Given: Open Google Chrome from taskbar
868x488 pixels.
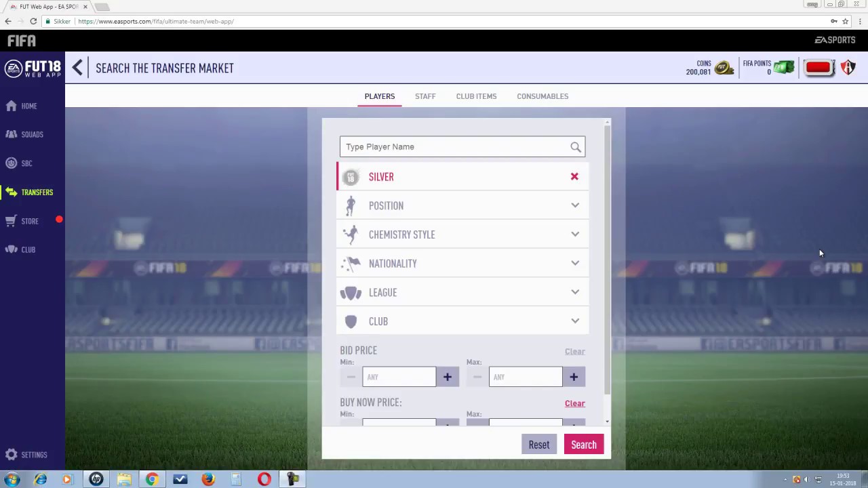Looking at the screenshot, I should click(x=152, y=479).
